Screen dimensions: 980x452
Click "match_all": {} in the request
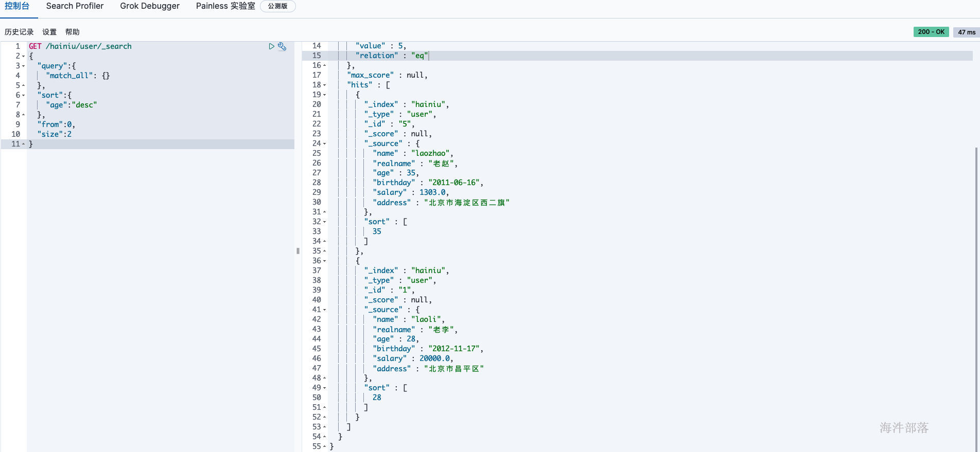(78, 76)
